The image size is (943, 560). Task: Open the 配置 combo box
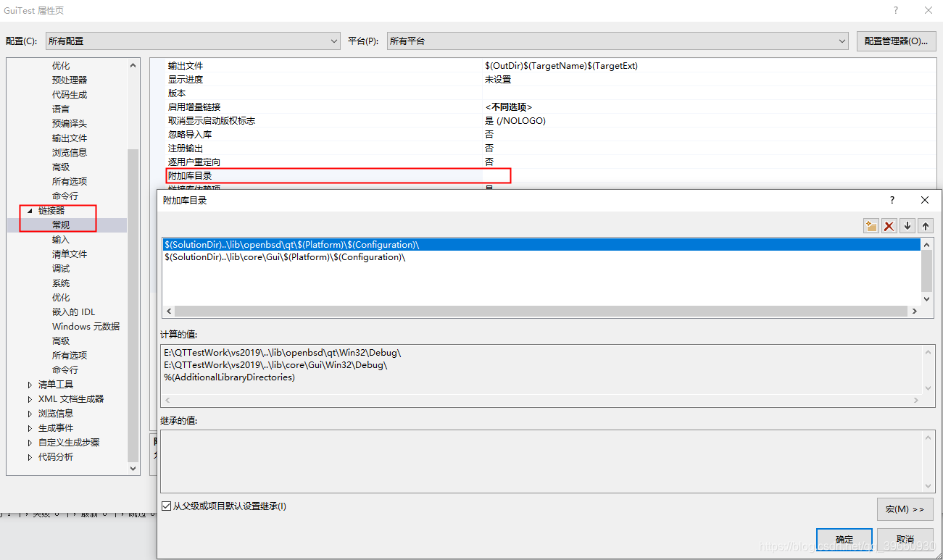(x=193, y=41)
